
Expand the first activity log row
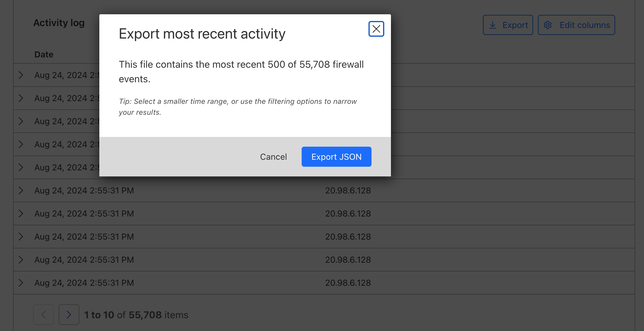pos(21,75)
